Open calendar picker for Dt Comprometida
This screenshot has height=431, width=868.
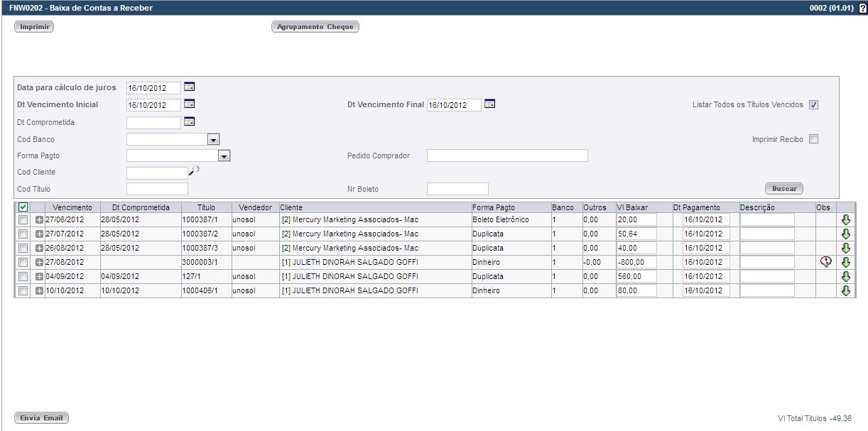[189, 122]
